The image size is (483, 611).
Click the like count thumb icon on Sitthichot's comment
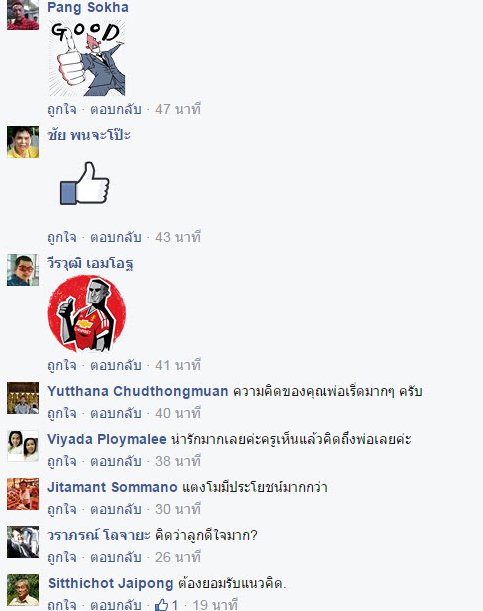tap(161, 604)
